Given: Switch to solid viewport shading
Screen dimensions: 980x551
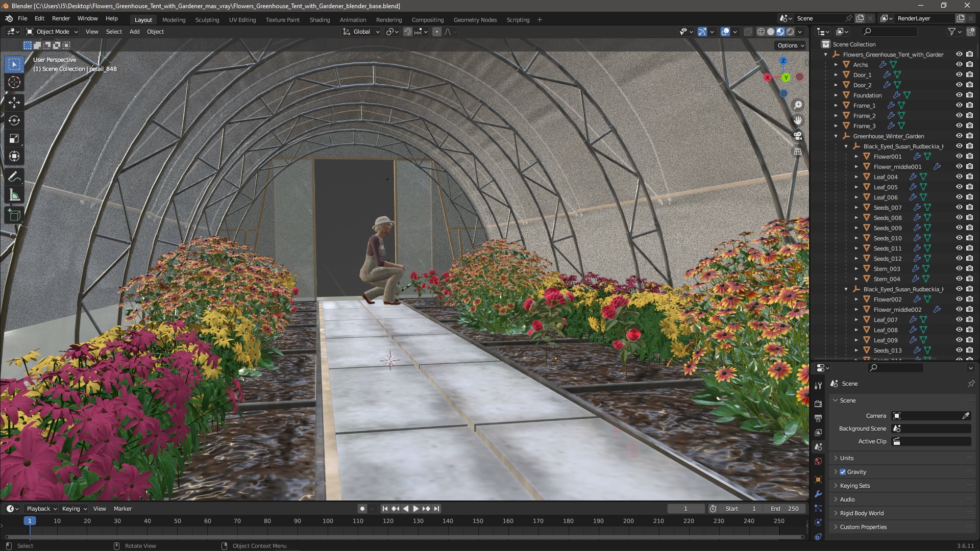Looking at the screenshot, I should pyautogui.click(x=771, y=32).
